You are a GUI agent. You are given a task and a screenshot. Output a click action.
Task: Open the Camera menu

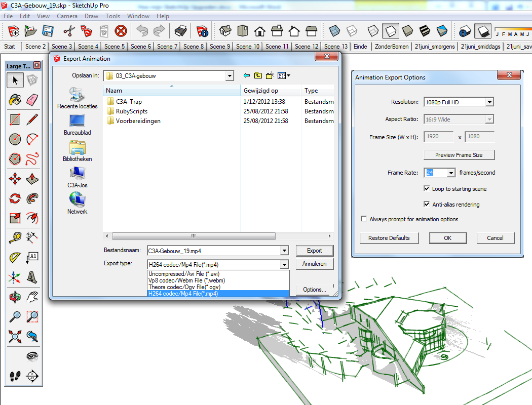pos(67,16)
